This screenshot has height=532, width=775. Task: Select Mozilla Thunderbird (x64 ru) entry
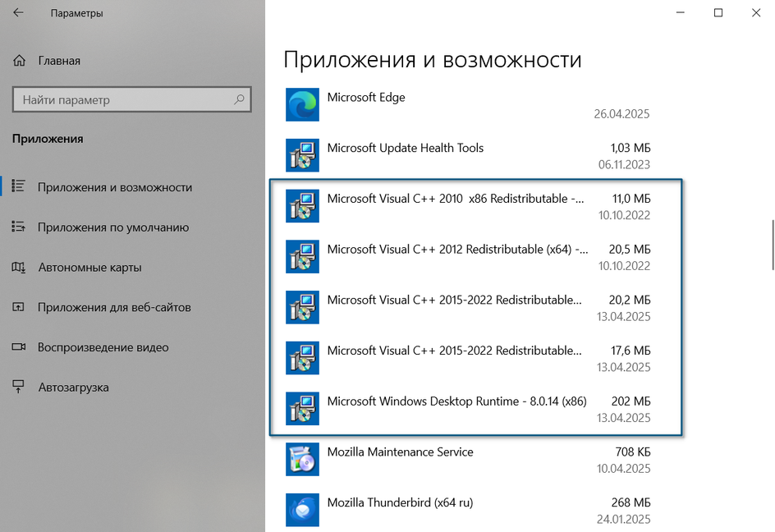click(x=401, y=502)
